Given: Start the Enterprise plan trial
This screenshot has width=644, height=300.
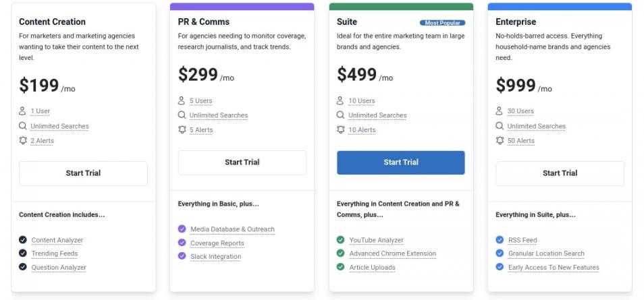Looking at the screenshot, I should pos(560,173).
